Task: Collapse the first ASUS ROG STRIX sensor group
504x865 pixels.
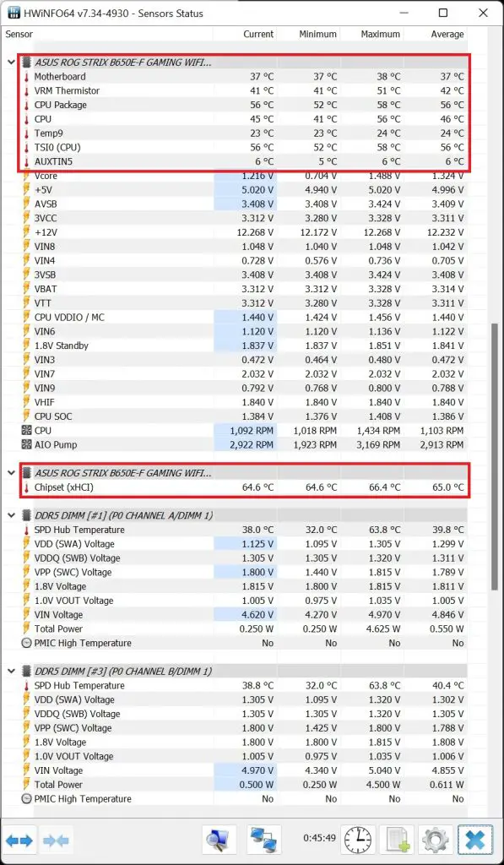Action: pyautogui.click(x=11, y=63)
